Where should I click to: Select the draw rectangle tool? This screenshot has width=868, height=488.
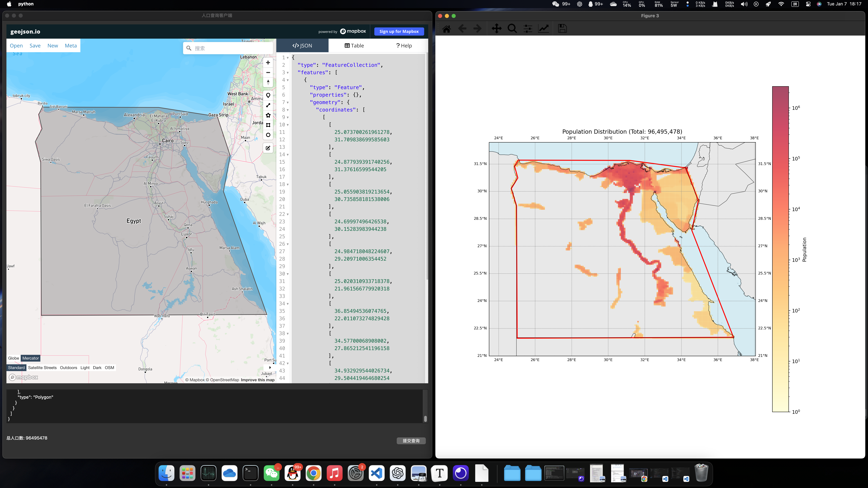click(268, 125)
